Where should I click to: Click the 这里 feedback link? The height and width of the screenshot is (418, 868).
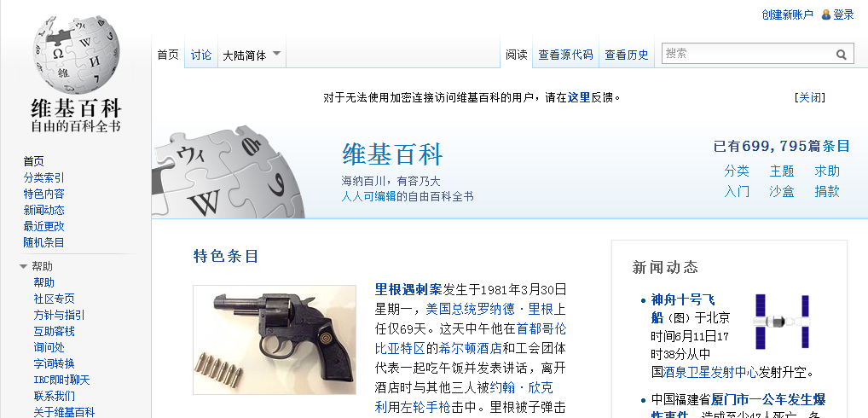(578, 97)
